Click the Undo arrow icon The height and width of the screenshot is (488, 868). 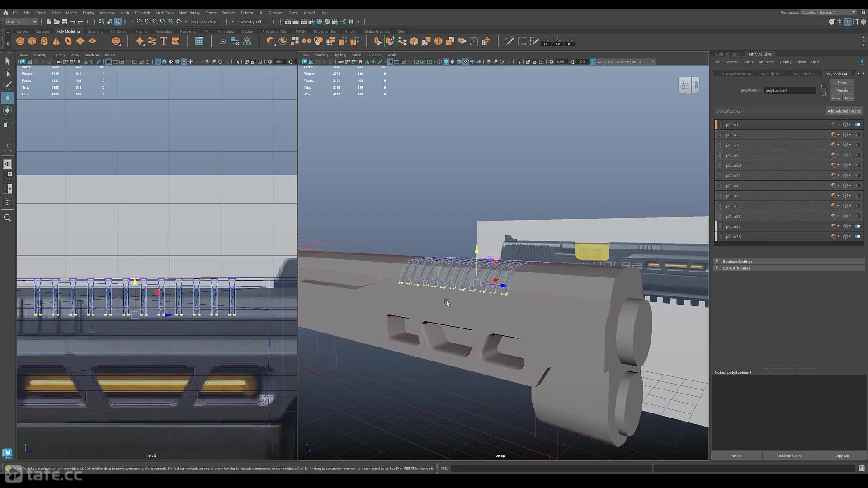tap(72, 22)
